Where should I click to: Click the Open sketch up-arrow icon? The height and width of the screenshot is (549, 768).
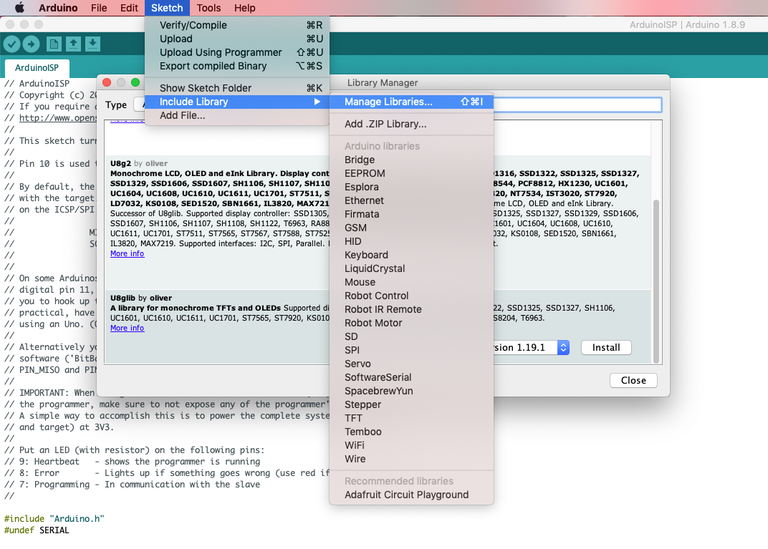tap(73, 44)
